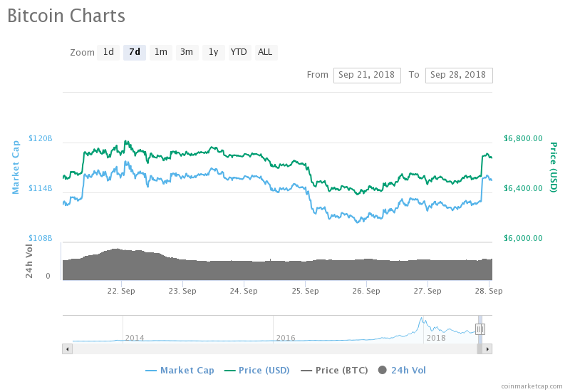This screenshot has width=570, height=392.
Task: Click the volume axis 0 label
Action: (48, 276)
